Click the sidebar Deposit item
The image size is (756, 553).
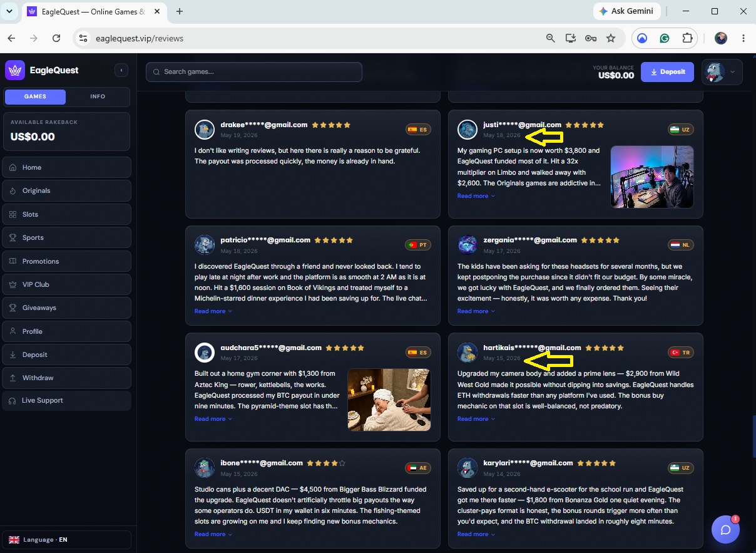pyautogui.click(x=67, y=354)
